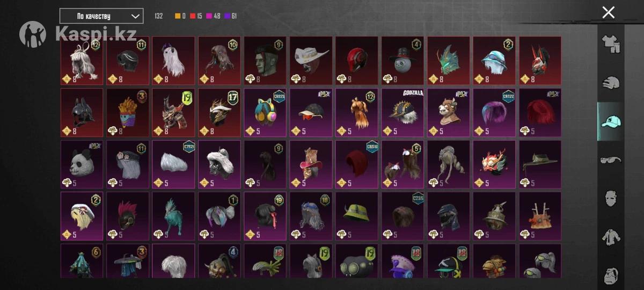Select the Godzilla-branded cap item

tap(402, 112)
